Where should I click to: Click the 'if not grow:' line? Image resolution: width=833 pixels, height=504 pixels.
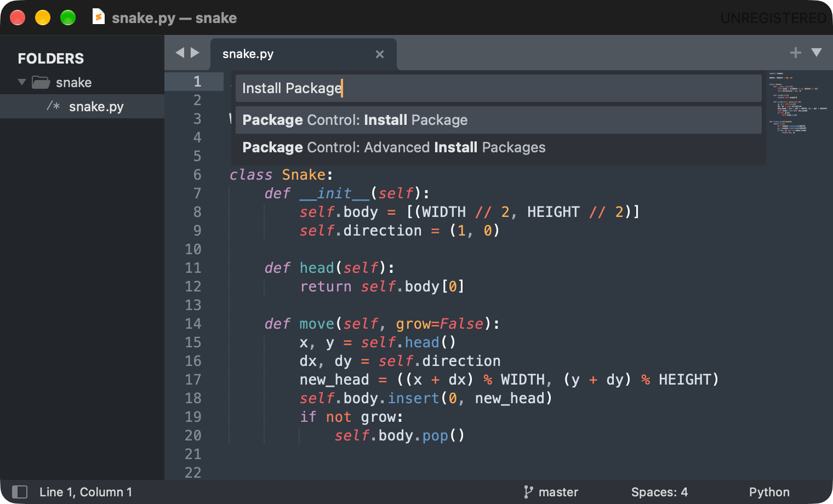tap(351, 417)
